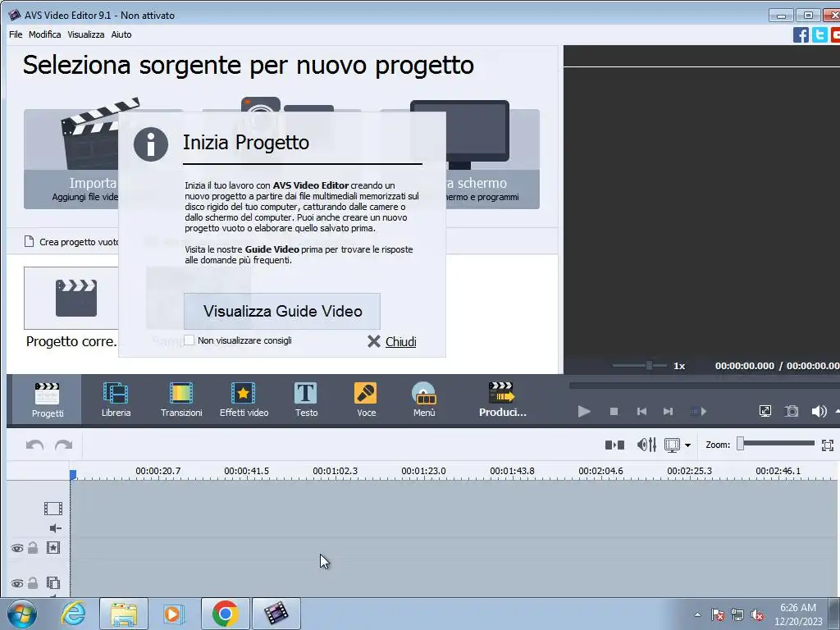Click the storyboard/timeline view icon
The height and width of the screenshot is (630, 840).
click(x=672, y=445)
